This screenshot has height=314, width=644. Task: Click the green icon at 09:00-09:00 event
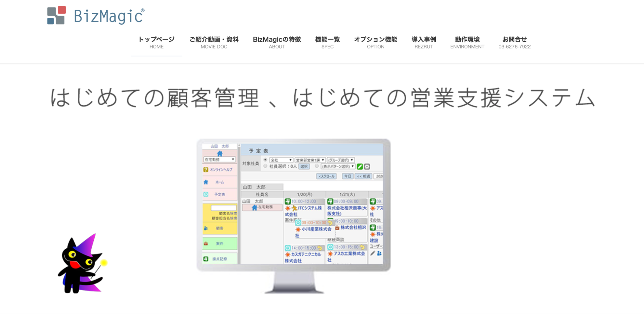click(330, 201)
